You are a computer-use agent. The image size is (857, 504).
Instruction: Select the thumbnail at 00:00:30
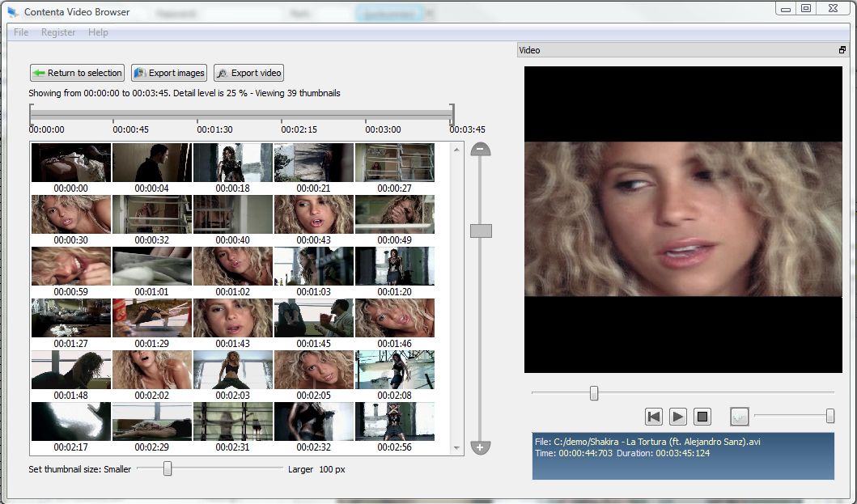pos(71,214)
